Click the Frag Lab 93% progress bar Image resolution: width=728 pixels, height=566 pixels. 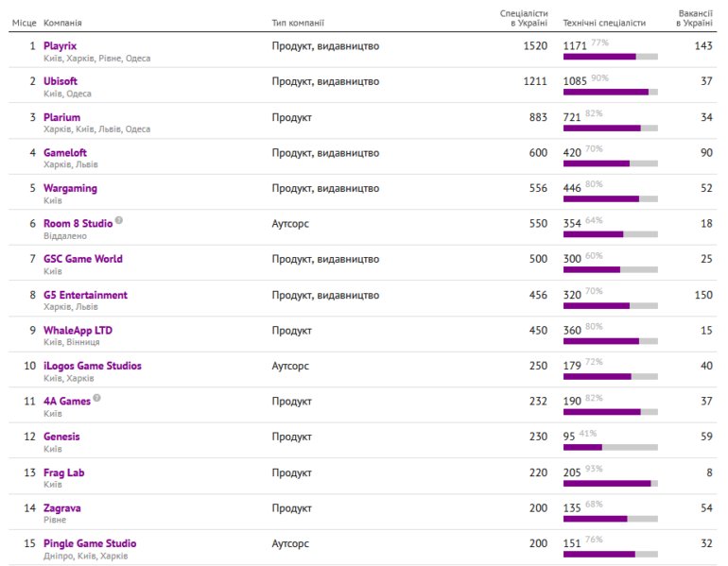(610, 483)
